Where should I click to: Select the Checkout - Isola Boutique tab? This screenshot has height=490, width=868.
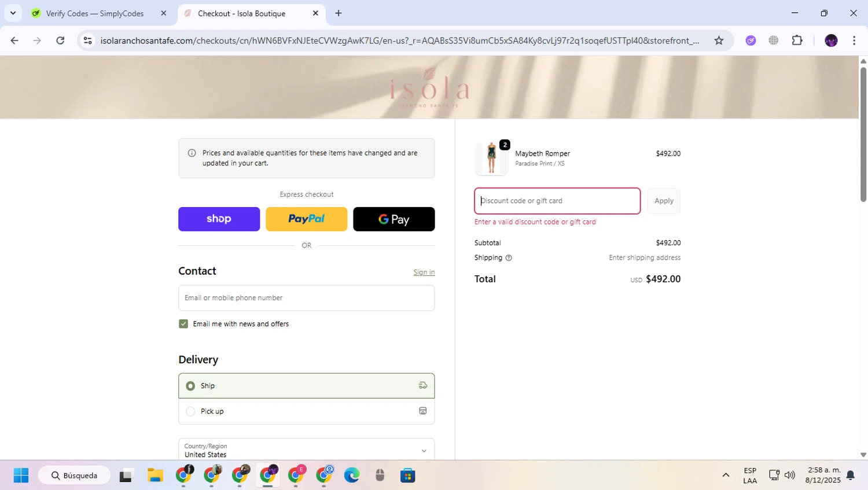(252, 13)
